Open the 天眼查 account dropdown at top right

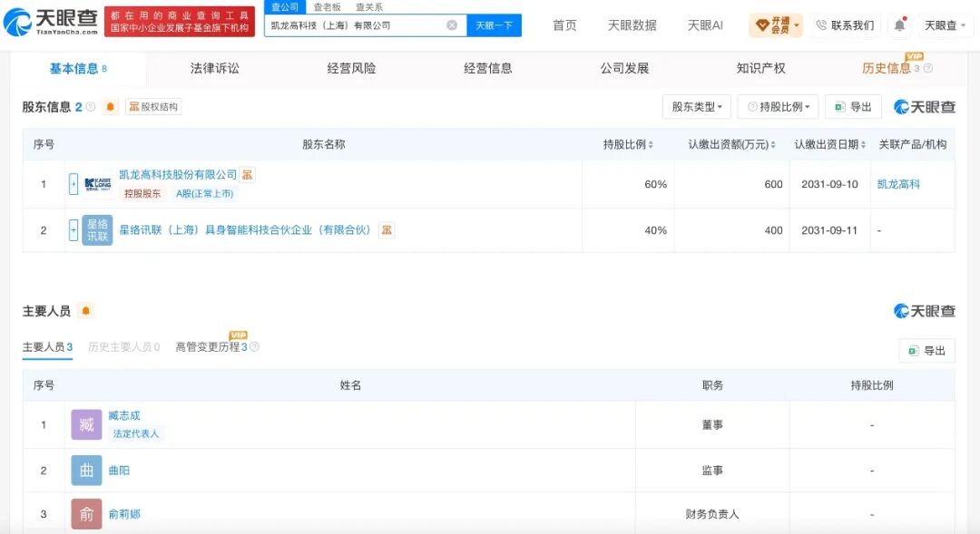click(x=945, y=25)
